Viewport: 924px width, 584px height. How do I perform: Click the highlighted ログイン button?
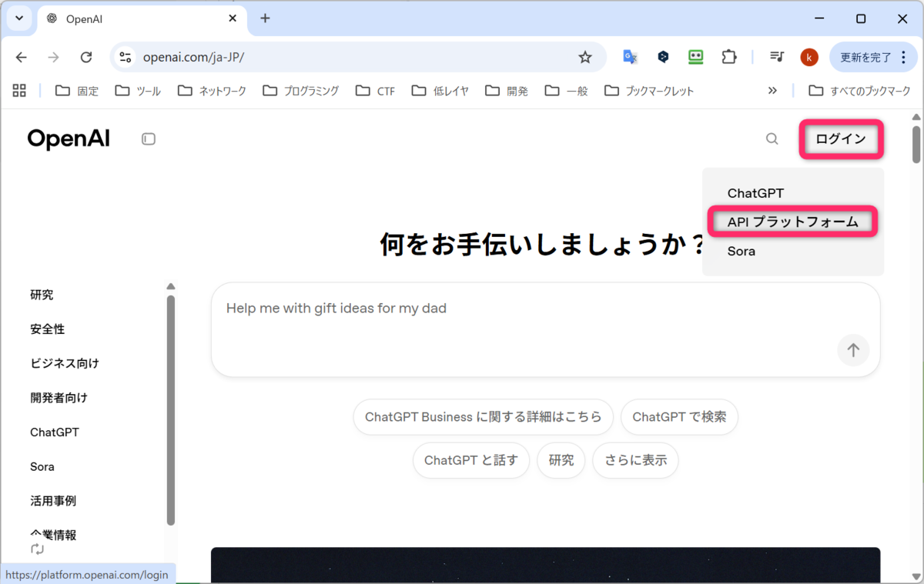[841, 138]
